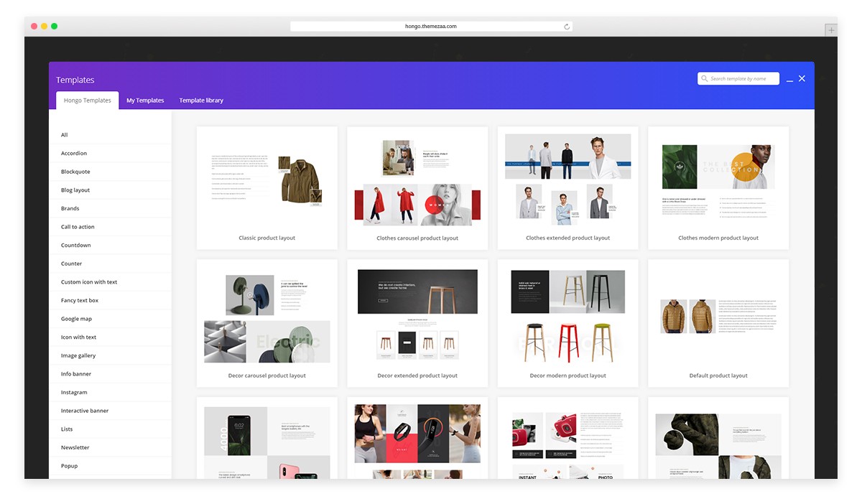
Task: Choose Interactive banner category
Action: [110, 411]
